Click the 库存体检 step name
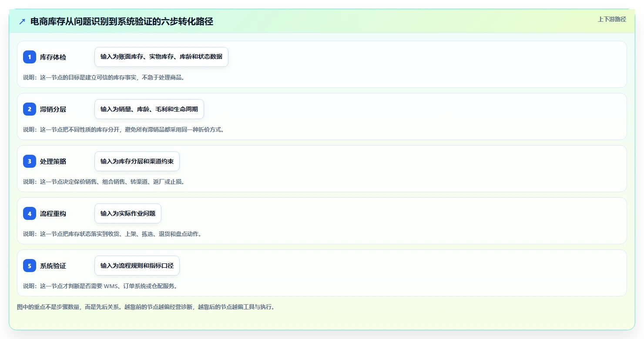 pos(53,57)
